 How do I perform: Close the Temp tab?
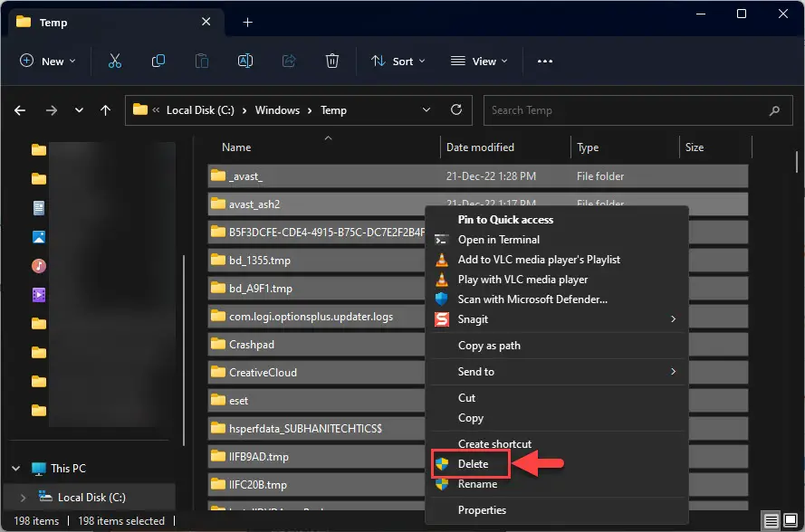point(206,22)
